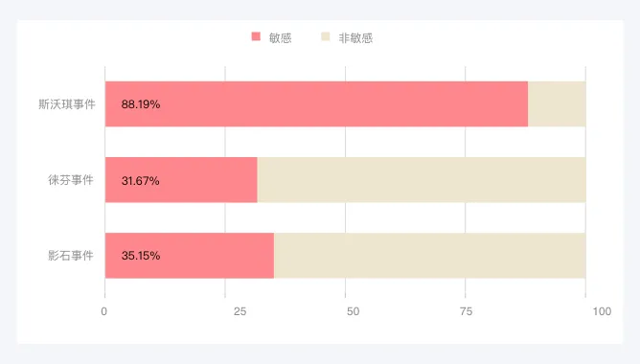Image resolution: width=640 pixels, height=364 pixels.
Task: Select the red bar for 斯沃琪事件
Action: click(x=316, y=104)
